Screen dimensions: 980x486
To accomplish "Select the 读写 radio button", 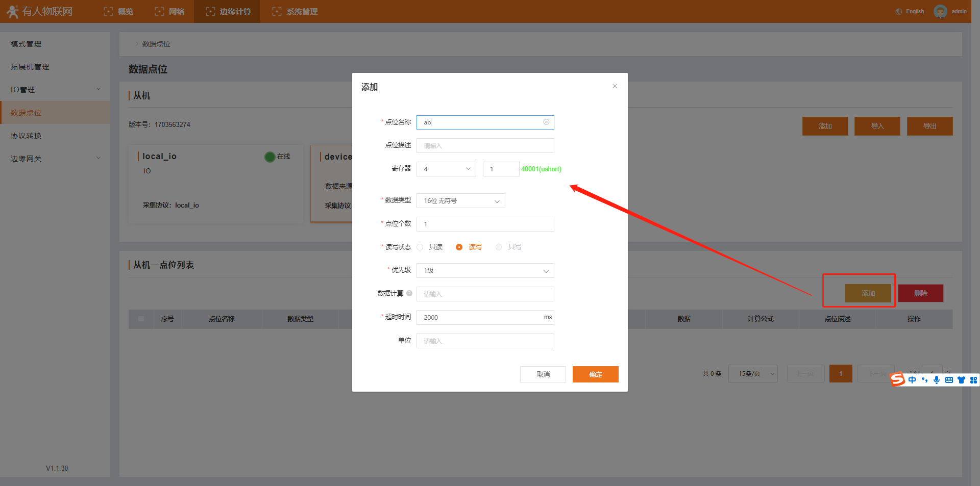I will click(x=459, y=247).
